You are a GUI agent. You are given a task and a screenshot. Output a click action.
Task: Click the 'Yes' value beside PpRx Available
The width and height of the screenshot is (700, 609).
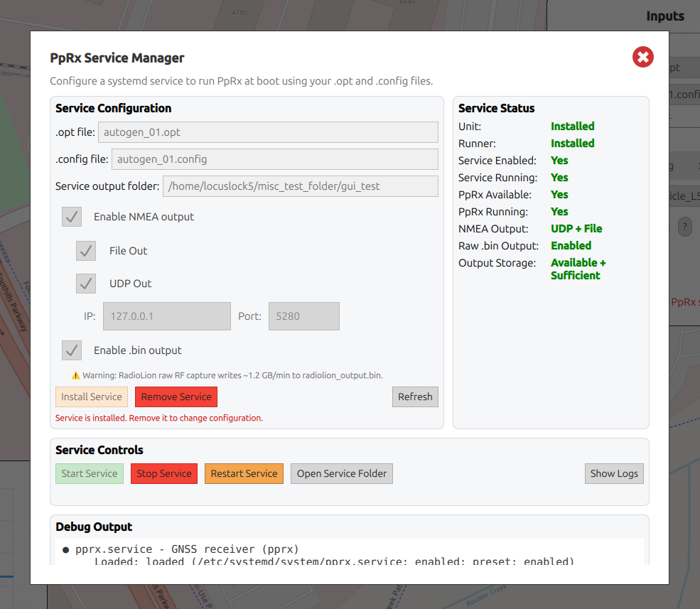pyautogui.click(x=559, y=195)
